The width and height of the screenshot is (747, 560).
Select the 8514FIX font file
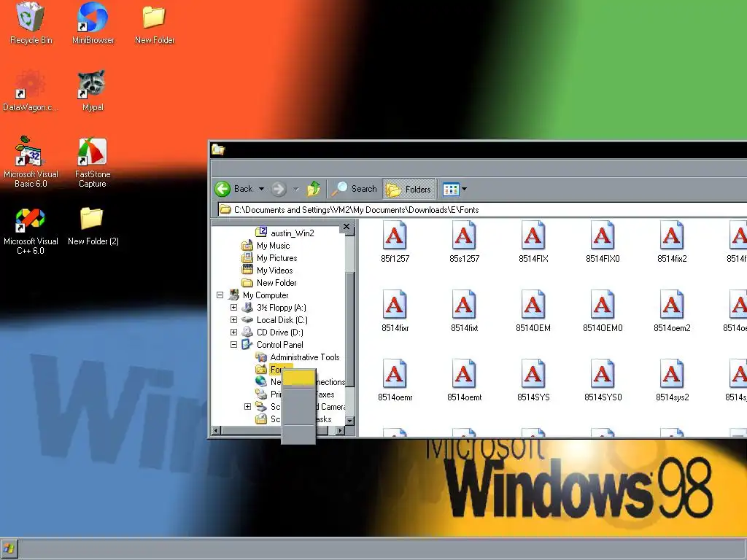533,242
